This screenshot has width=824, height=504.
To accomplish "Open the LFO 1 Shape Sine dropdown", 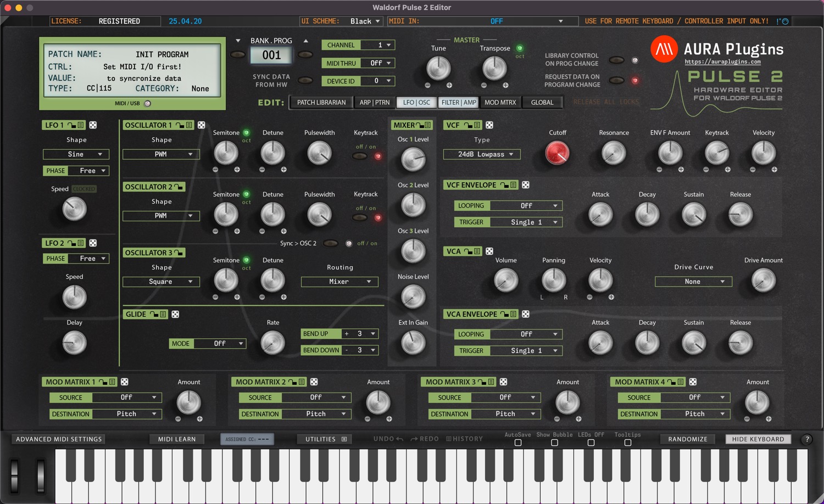I will (x=76, y=154).
